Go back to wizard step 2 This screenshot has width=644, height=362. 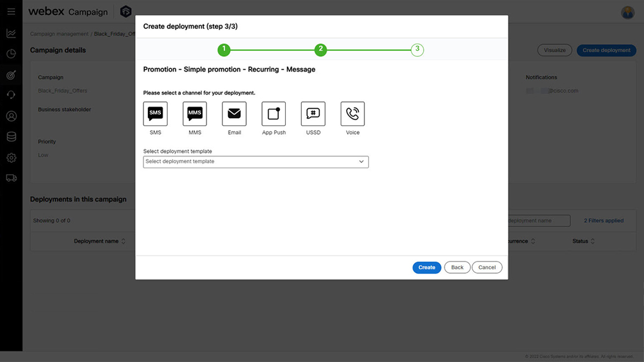coord(321,50)
